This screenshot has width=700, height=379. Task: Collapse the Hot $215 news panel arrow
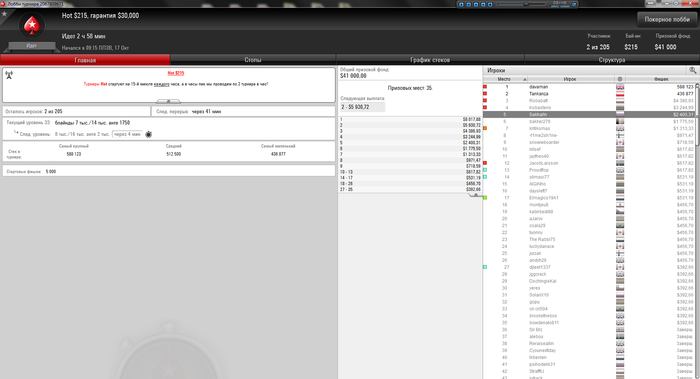[169, 101]
